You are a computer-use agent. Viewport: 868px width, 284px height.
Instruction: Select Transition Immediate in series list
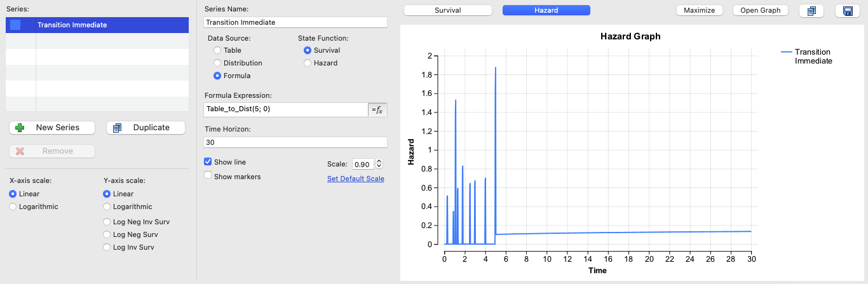click(72, 25)
